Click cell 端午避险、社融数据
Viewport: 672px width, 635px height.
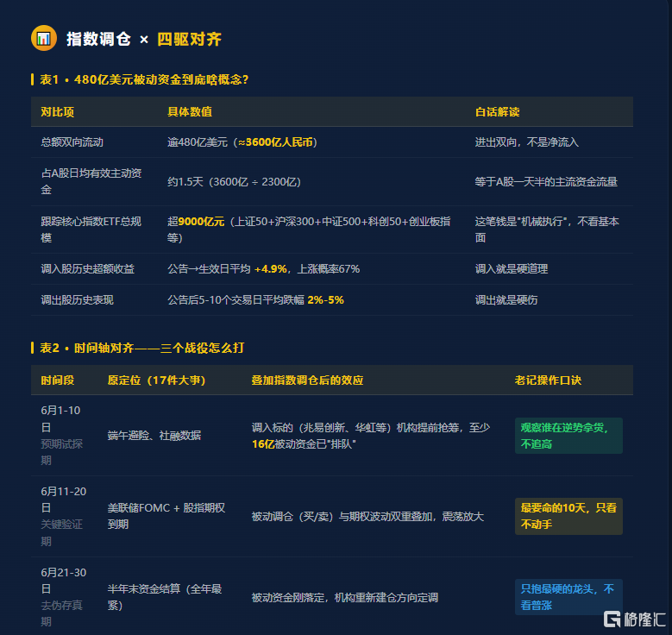tap(154, 436)
